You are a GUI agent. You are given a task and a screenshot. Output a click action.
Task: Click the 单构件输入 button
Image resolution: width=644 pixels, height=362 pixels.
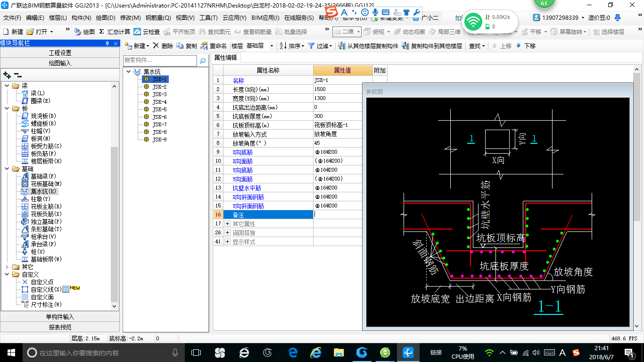pyautogui.click(x=60, y=317)
